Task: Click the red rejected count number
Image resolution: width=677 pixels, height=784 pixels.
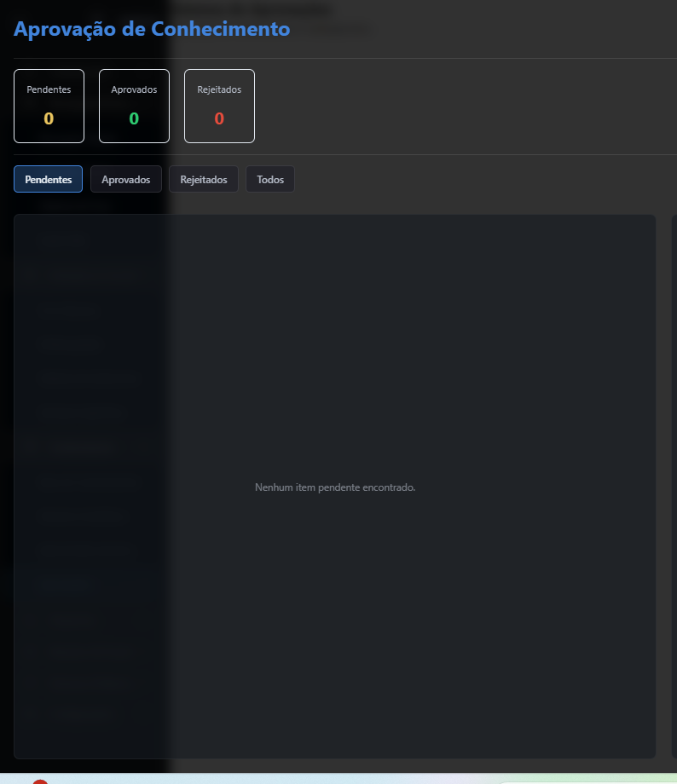Action: (219, 119)
